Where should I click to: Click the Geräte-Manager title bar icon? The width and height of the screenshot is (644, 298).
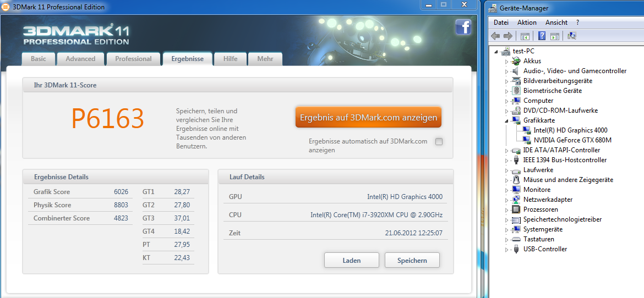click(x=492, y=7)
